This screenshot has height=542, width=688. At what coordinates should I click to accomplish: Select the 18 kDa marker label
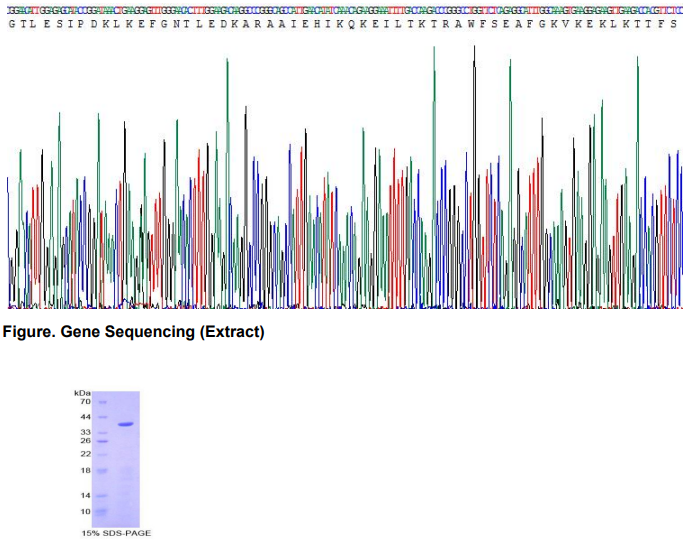[x=86, y=470]
